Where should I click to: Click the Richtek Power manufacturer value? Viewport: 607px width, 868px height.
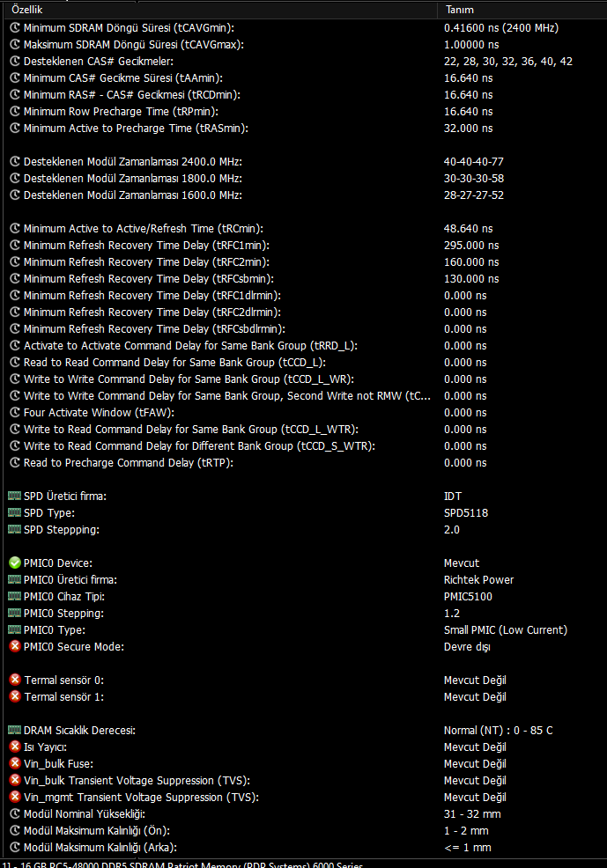tap(478, 579)
